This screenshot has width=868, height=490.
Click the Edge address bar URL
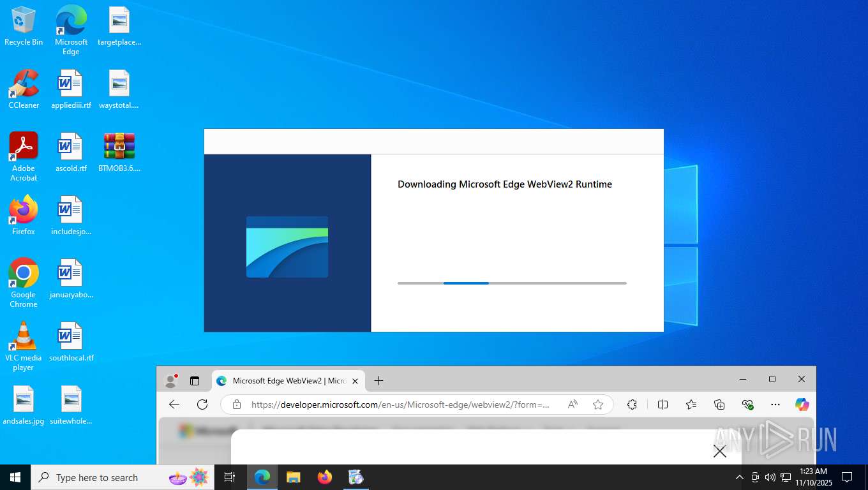(x=400, y=405)
